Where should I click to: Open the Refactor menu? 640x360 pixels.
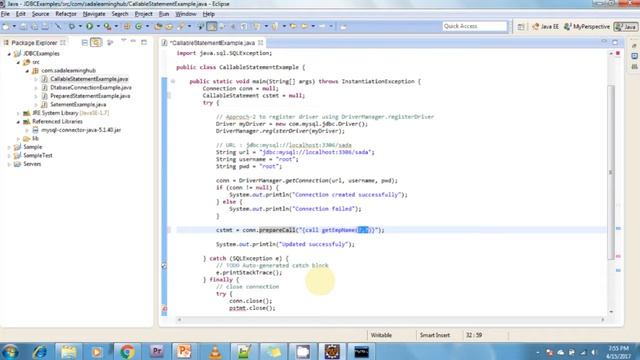[x=66, y=14]
